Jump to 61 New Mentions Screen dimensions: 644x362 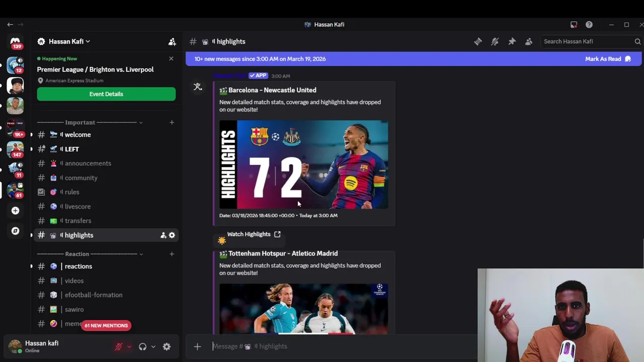coord(106,326)
